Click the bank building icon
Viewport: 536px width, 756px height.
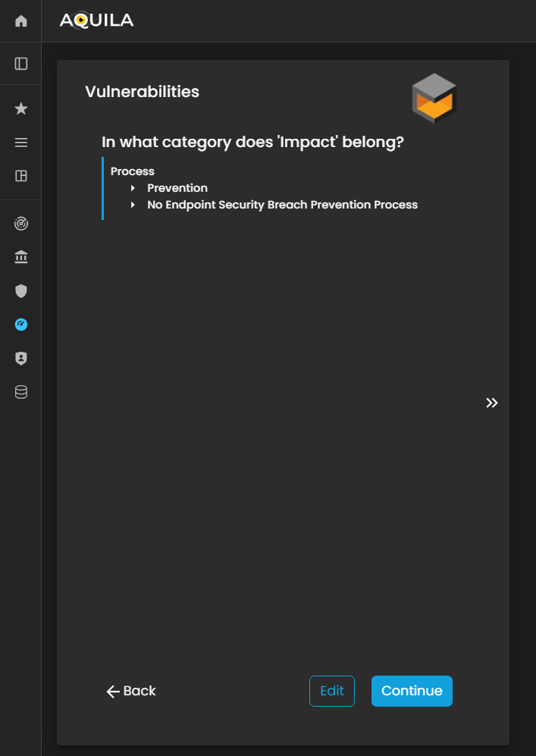click(x=21, y=258)
